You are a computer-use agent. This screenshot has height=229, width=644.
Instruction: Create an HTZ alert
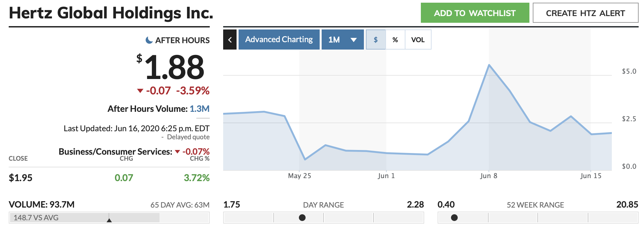585,13
